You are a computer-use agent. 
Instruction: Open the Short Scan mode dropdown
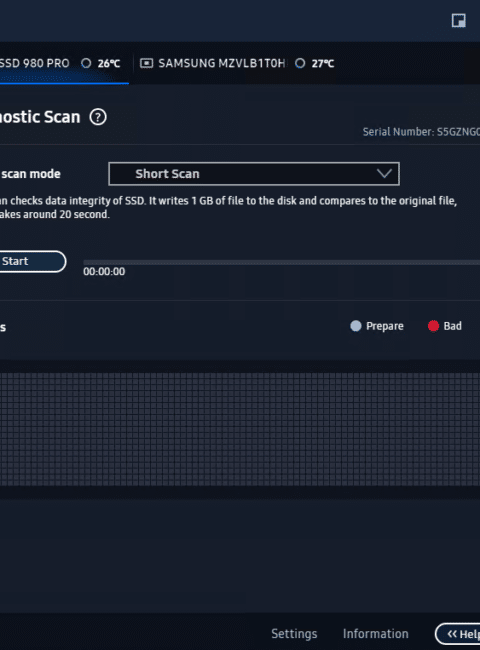(x=254, y=174)
